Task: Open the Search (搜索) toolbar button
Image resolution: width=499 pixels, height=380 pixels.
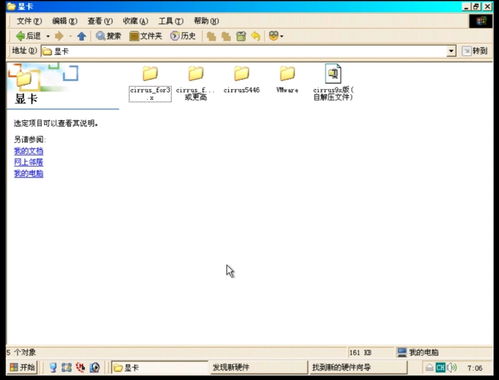Action: point(108,36)
